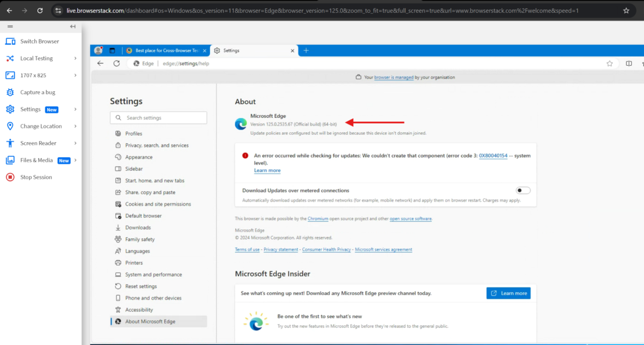Stop the current BrowserStack session
This screenshot has height=345, width=644.
36,177
